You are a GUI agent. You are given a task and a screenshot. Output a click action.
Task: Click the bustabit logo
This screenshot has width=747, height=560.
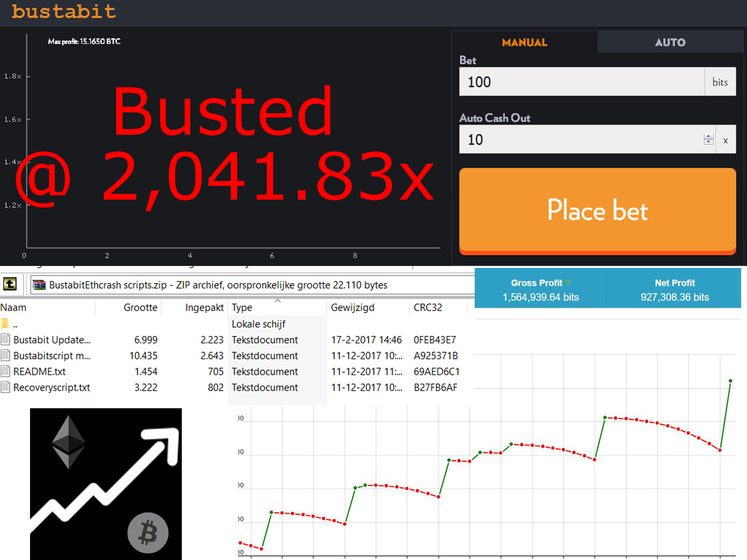coord(64,11)
